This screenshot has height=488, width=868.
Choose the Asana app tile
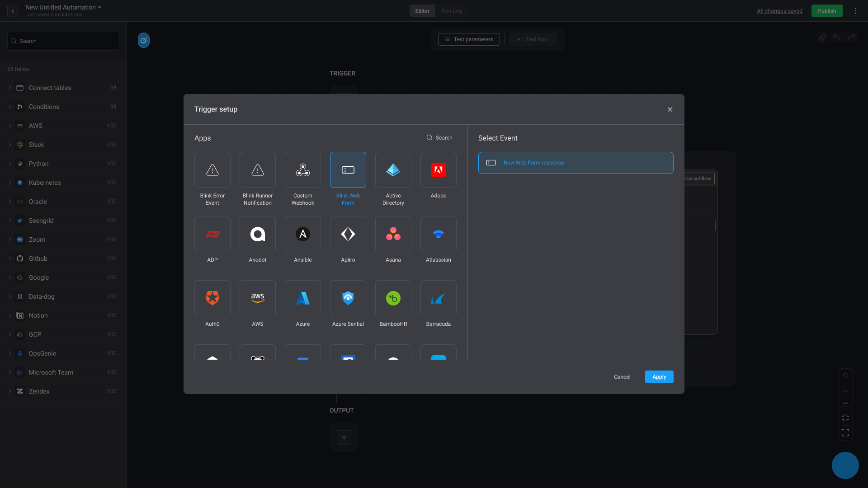click(393, 234)
